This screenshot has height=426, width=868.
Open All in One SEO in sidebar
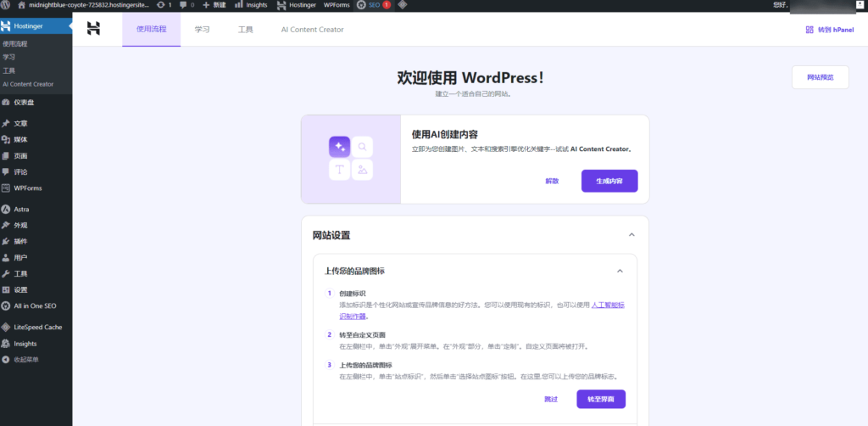coord(35,305)
